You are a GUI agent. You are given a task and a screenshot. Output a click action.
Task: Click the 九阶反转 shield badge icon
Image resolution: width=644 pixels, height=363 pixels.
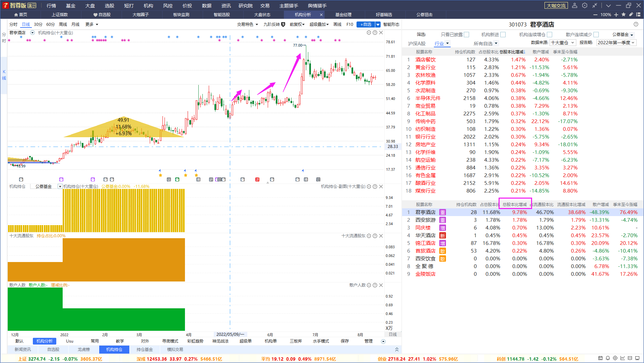[x=283, y=24]
